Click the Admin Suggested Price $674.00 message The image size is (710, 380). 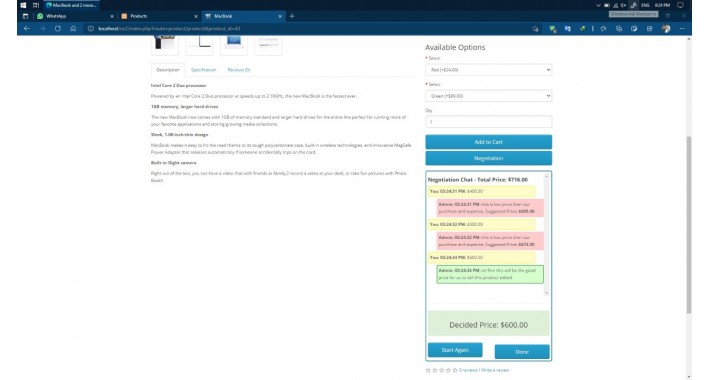pyautogui.click(x=490, y=241)
